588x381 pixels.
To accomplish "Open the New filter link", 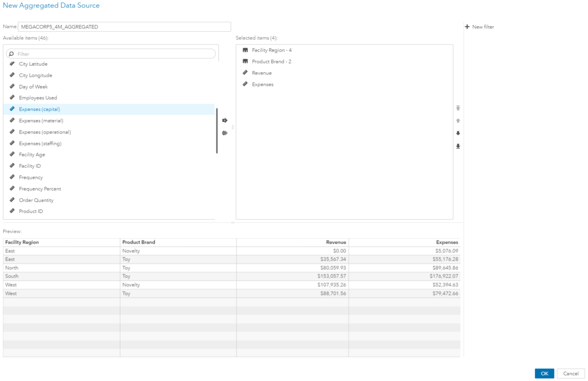I will 483,27.
